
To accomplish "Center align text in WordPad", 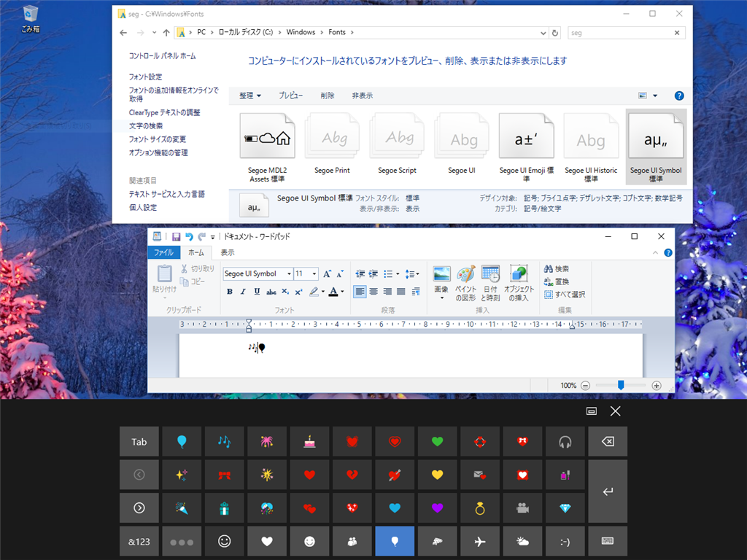I will 373,292.
